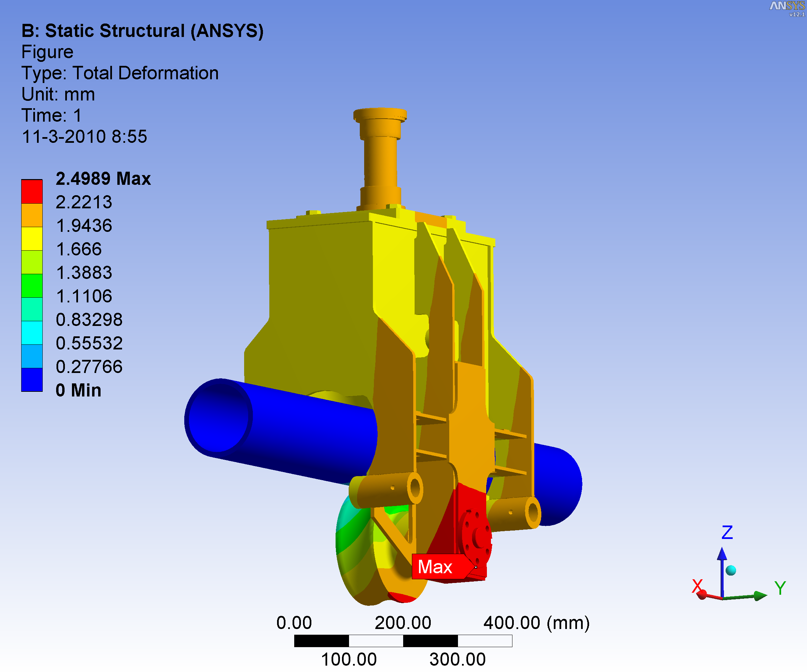This screenshot has width=807, height=672.
Task: Click the timestamp "11-3-2010 8:55"
Action: coord(84,136)
